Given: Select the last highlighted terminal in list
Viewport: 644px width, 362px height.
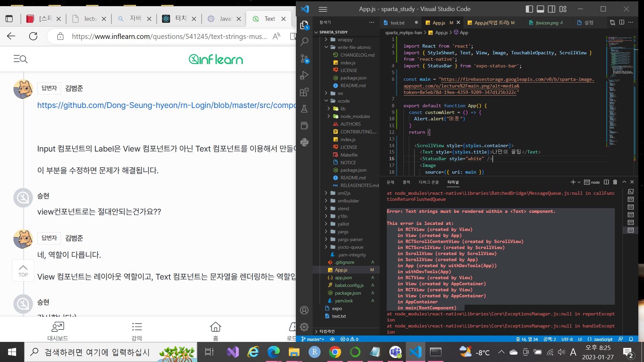Looking at the screenshot, I should pos(631,230).
